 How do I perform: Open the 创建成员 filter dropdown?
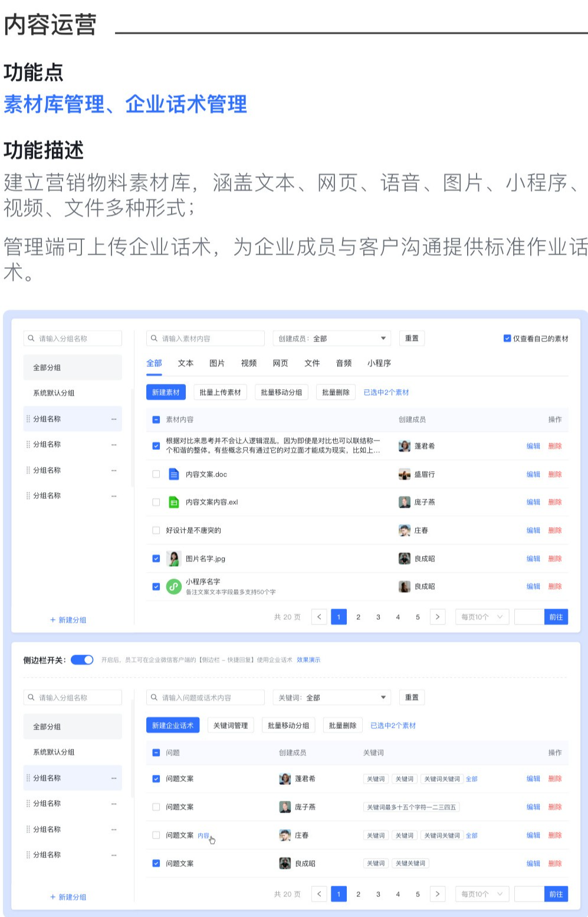tap(332, 338)
